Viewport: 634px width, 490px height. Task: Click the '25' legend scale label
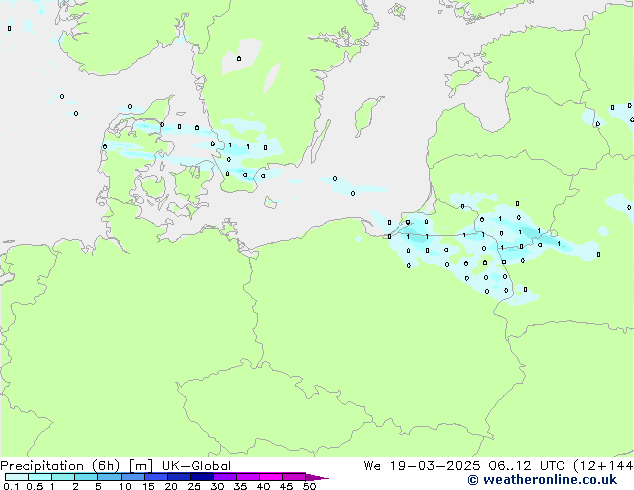[x=194, y=486]
